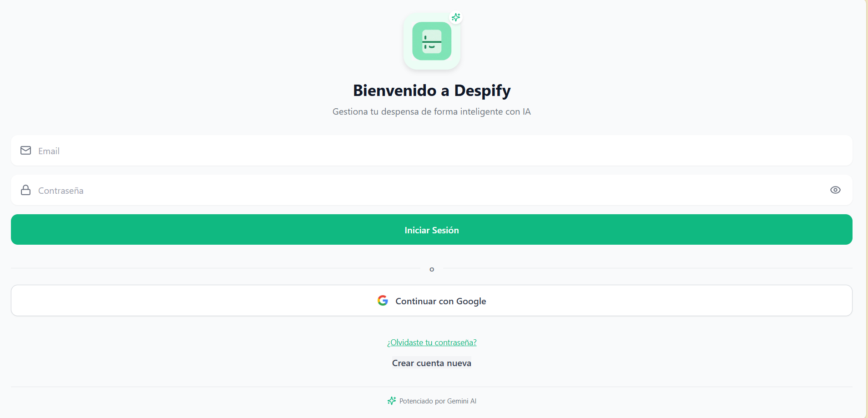Click the Google logo icon
Viewport: 868px width, 418px height.
[x=383, y=301]
